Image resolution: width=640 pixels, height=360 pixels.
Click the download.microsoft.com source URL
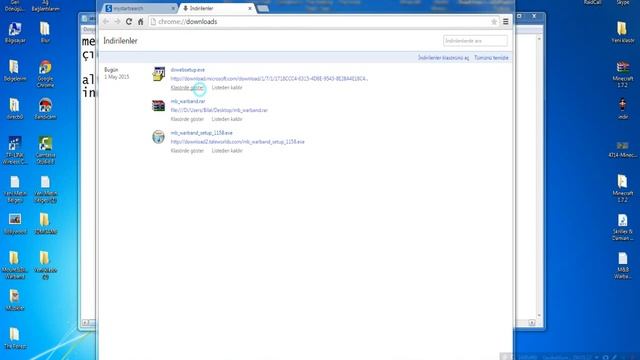(269, 78)
